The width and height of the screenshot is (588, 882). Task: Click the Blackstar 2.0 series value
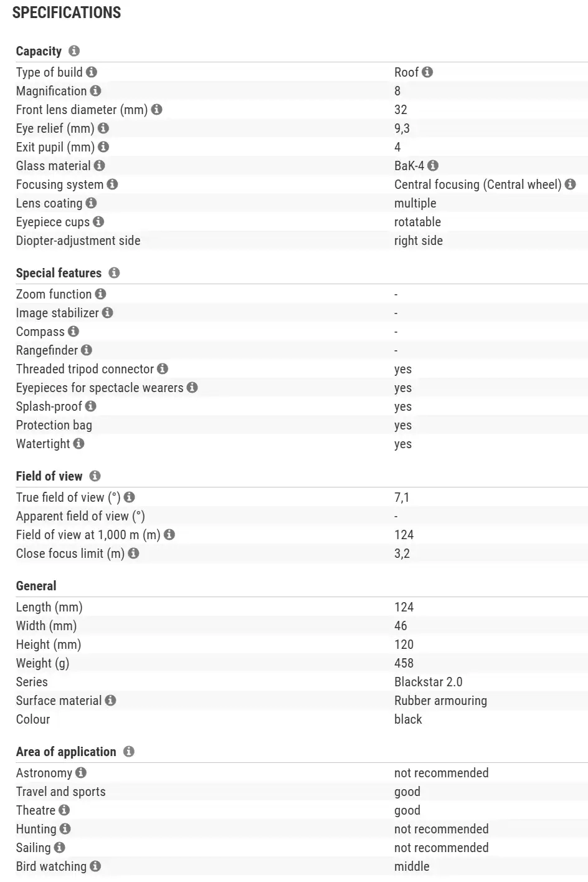pos(428,682)
